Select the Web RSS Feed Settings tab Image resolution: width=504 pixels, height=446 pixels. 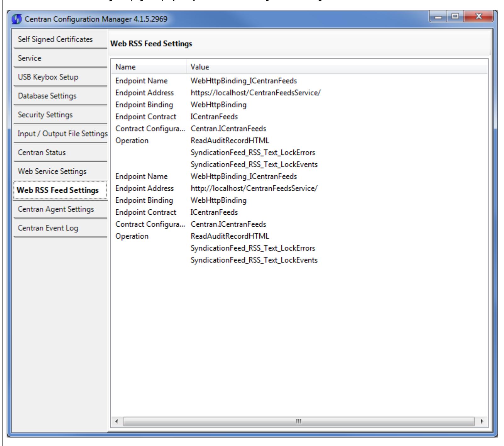point(60,190)
